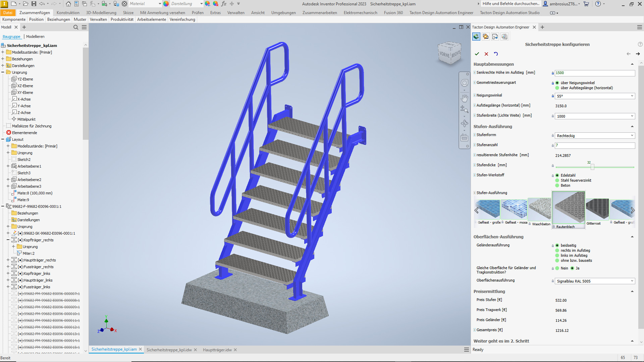Open the Konstruktion ribbon tab
This screenshot has height=362, width=644.
[68, 13]
